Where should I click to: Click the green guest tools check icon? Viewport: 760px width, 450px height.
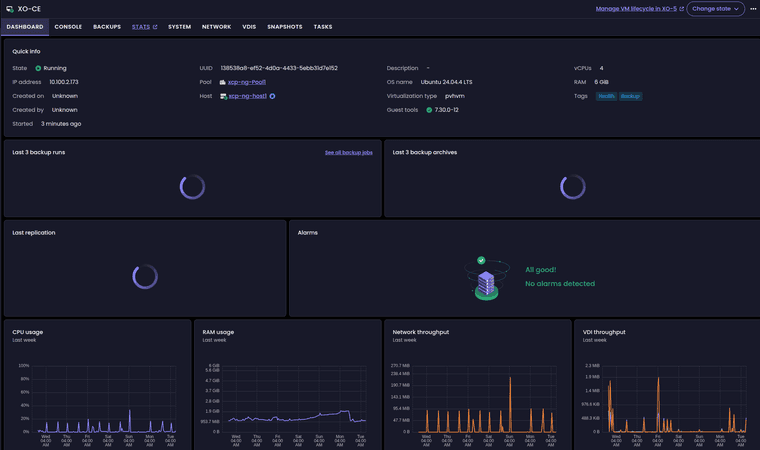pyautogui.click(x=429, y=110)
